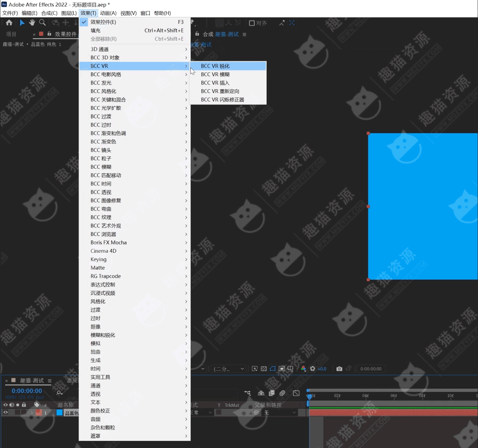Click the solo column header dot

18,405
